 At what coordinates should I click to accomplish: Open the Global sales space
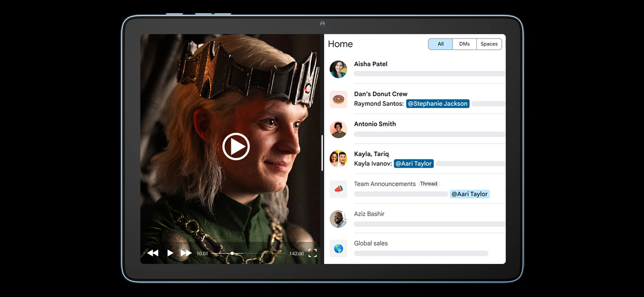coord(415,248)
